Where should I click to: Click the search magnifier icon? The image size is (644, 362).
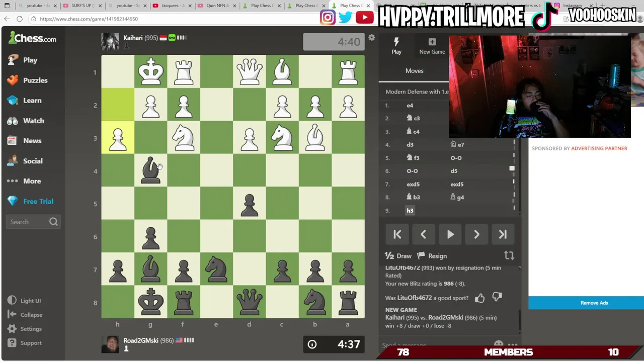click(x=53, y=222)
